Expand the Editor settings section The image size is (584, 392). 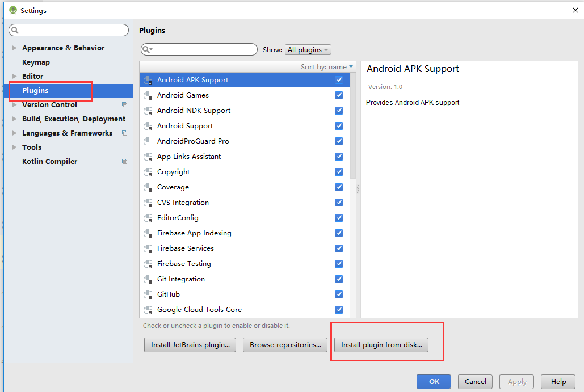tap(15, 76)
